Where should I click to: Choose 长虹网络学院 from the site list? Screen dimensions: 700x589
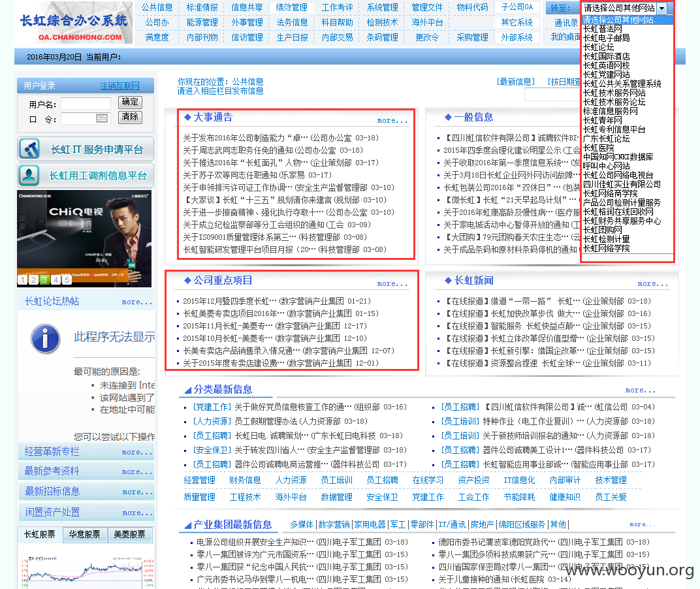point(606,248)
